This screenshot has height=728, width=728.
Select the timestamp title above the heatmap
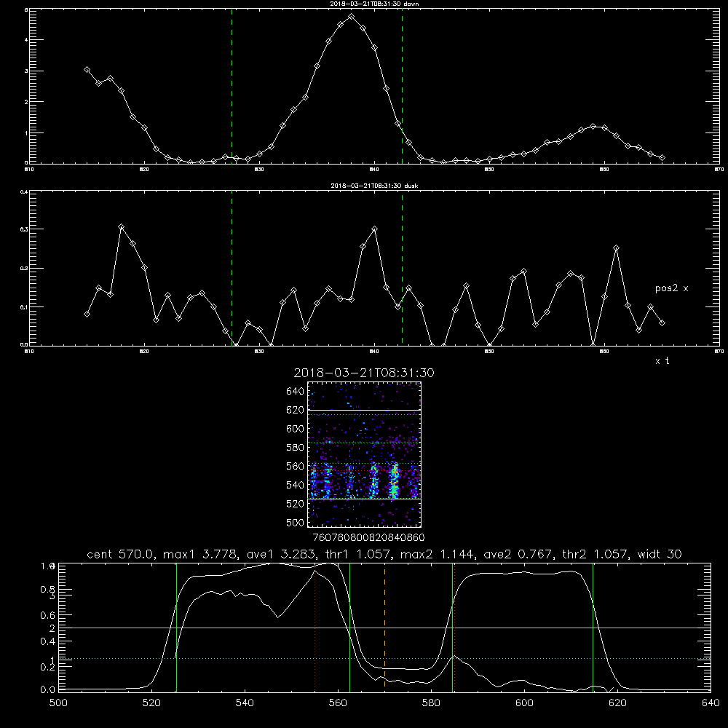click(x=364, y=373)
